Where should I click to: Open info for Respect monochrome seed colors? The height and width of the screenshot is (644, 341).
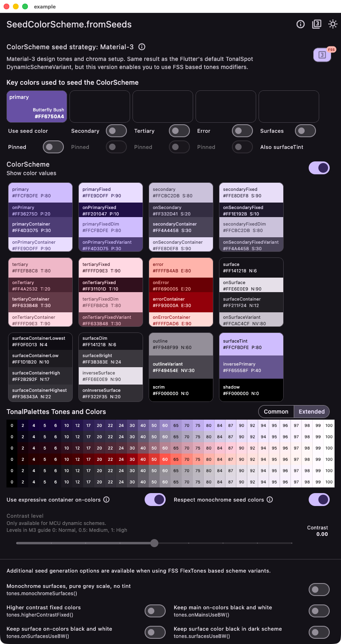coord(270,500)
